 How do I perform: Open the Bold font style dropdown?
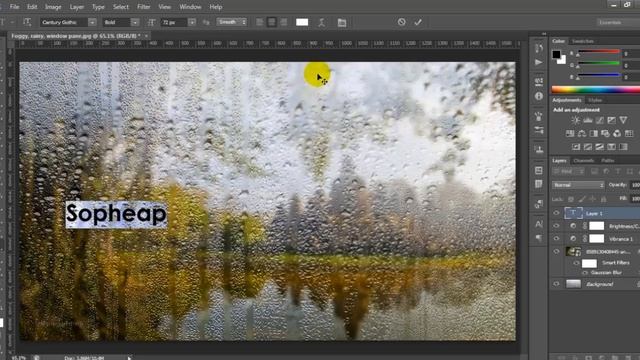(x=135, y=22)
